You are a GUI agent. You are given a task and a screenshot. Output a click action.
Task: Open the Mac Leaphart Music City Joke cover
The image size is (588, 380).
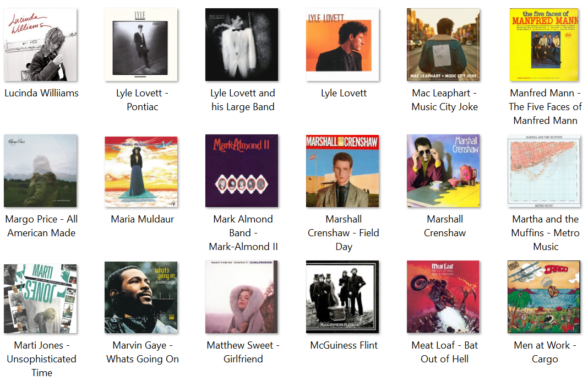coord(443,45)
